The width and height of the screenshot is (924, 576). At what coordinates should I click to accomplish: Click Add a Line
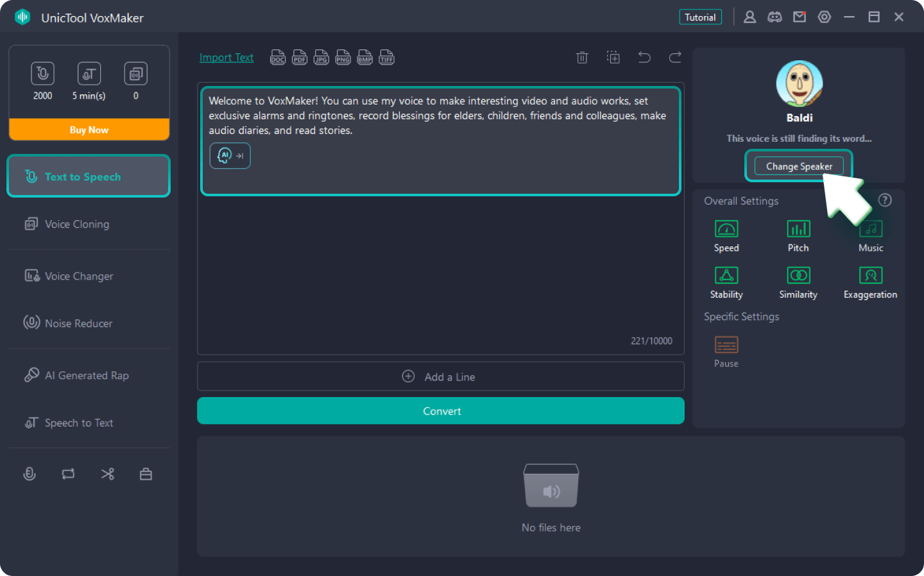[x=441, y=377]
